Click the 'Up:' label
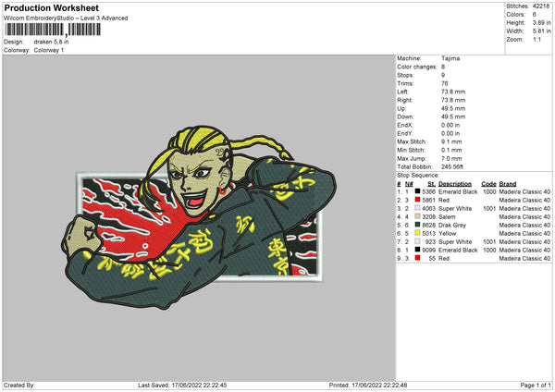Viewport: 555px width, 392px height. pos(401,108)
